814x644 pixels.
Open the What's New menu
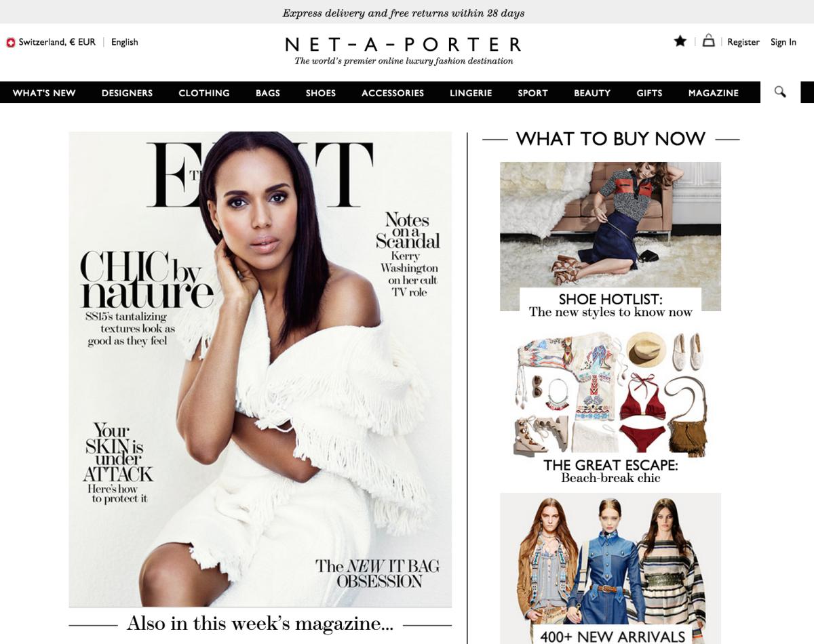44,93
